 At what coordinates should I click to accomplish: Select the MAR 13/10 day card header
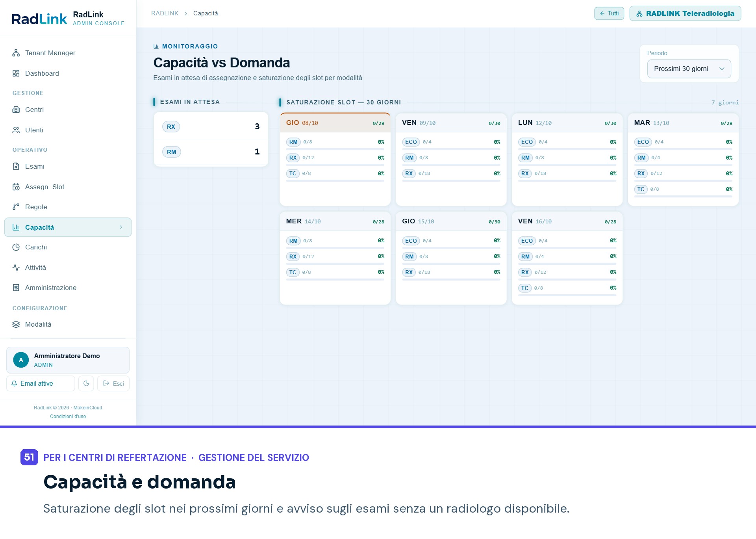tap(683, 123)
